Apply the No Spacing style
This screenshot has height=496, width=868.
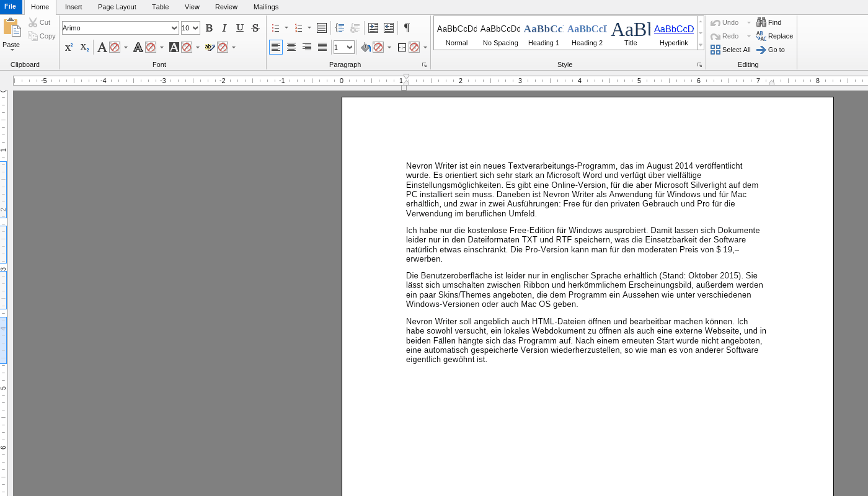pos(500,33)
